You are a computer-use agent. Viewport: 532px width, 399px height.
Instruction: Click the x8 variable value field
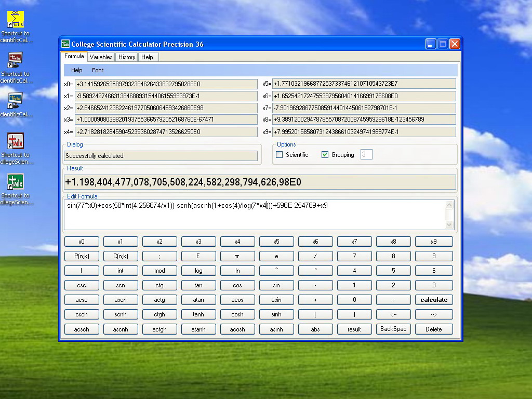(364, 119)
